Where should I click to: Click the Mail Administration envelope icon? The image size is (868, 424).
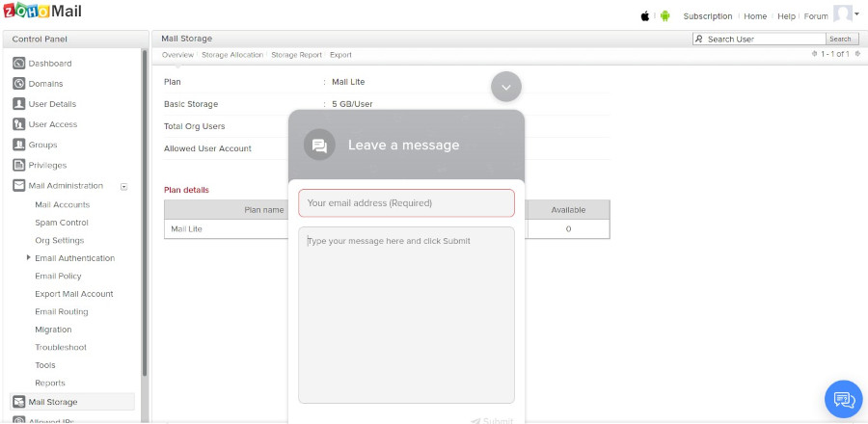19,186
